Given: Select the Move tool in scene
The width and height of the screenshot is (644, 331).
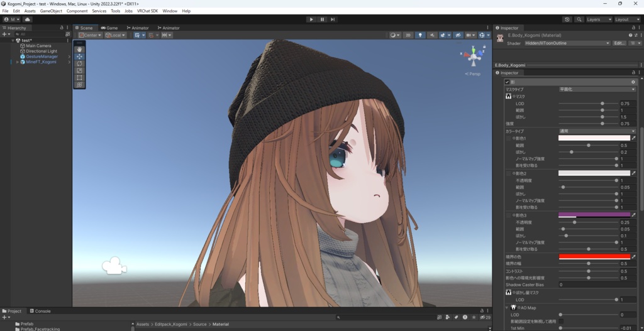Looking at the screenshot, I should point(79,56).
